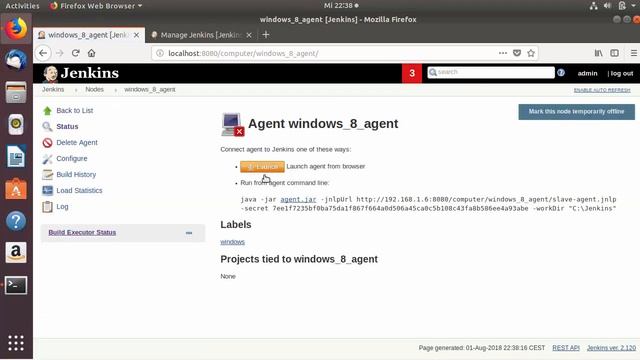Go back with the browser back arrow
640x360 pixels.
point(43,53)
